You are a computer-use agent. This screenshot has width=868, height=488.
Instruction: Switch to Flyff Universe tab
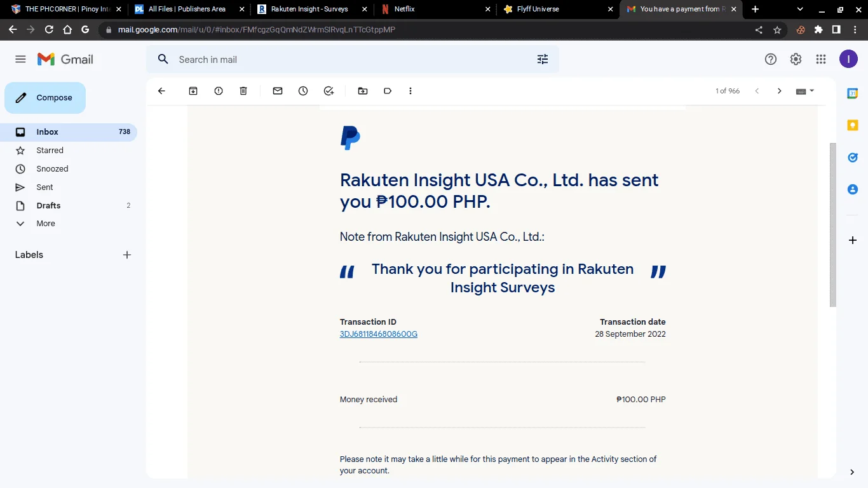point(557,10)
